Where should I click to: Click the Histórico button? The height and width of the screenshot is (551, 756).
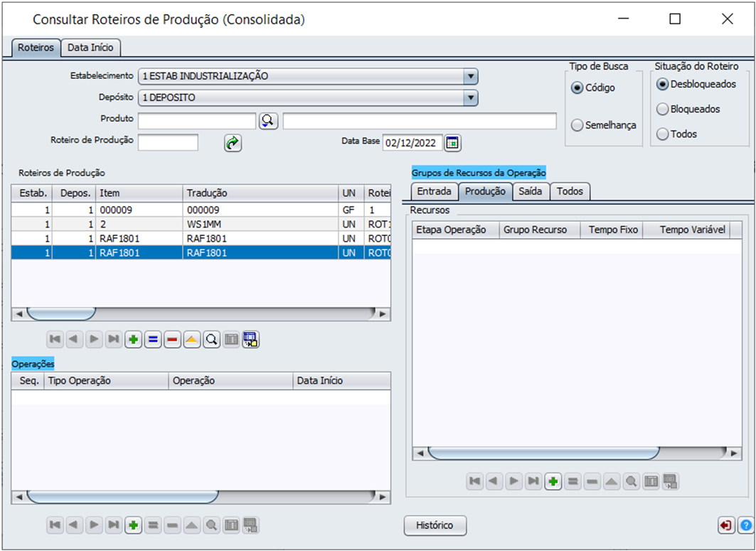click(x=435, y=525)
